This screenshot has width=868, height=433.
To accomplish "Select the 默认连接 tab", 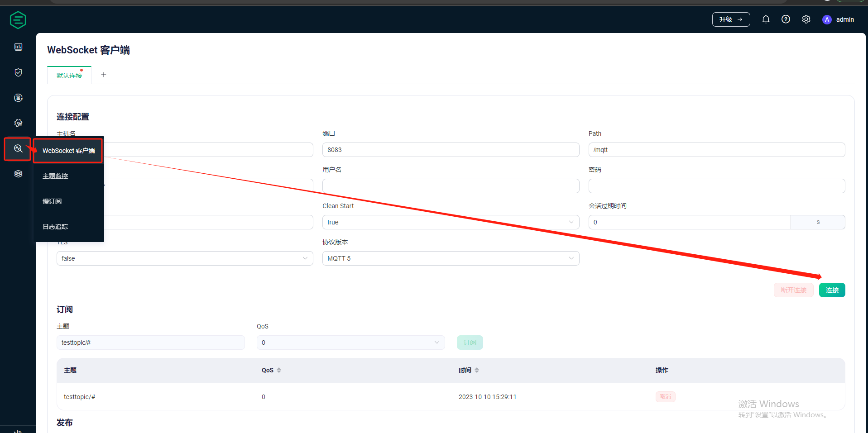I will 69,76.
